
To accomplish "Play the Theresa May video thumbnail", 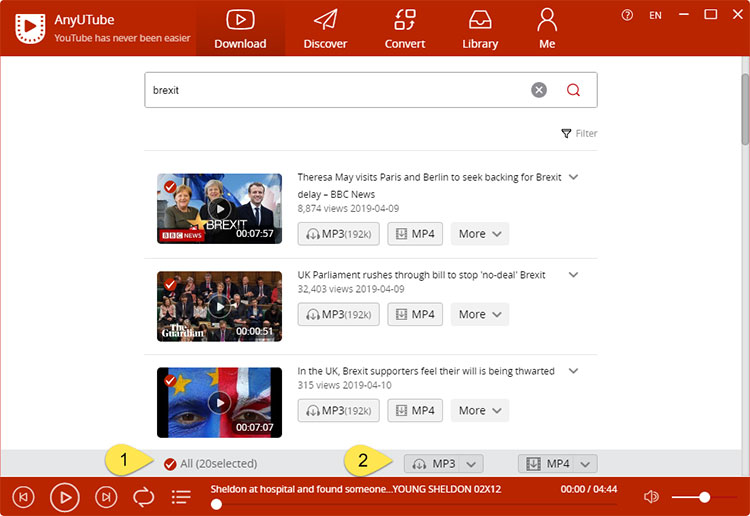I will click(x=220, y=209).
